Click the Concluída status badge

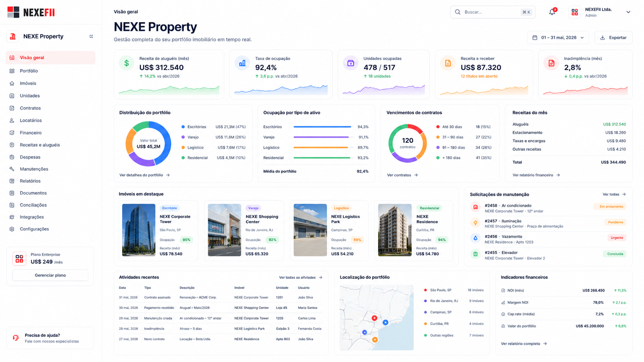[x=615, y=254]
